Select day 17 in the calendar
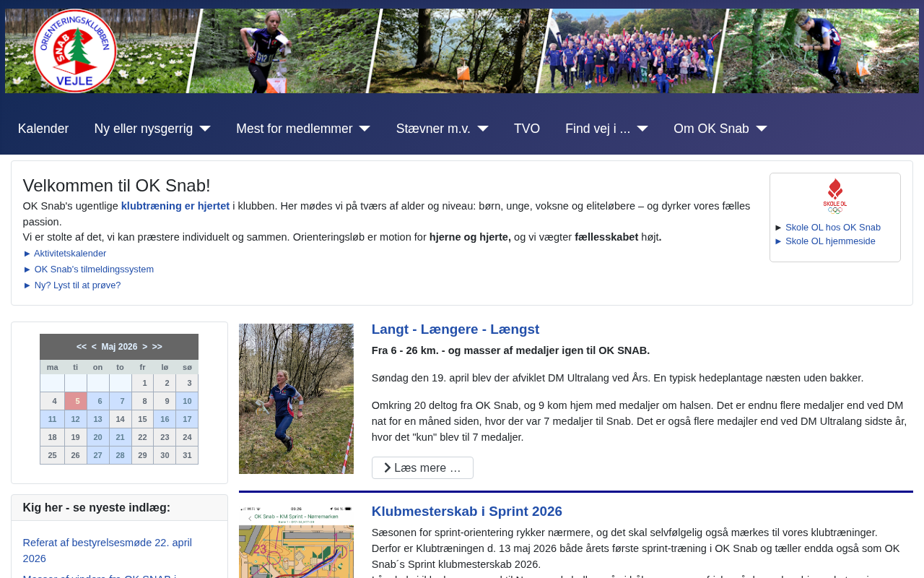The image size is (924, 578). click(187, 419)
